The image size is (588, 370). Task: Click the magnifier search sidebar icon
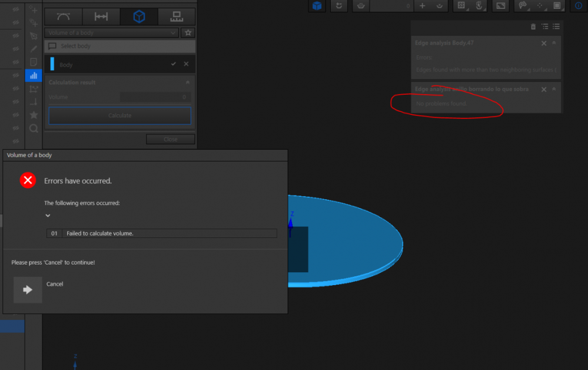point(34,128)
